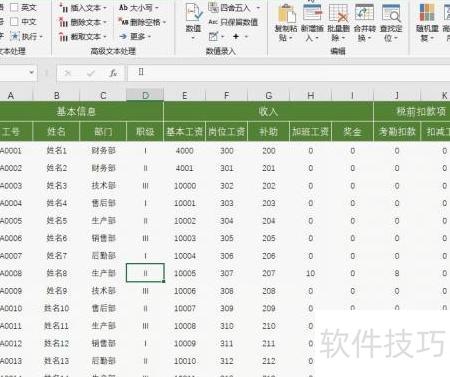The width and height of the screenshot is (450, 377).
Task: Click the 执行 star icon
Action: coord(15,36)
